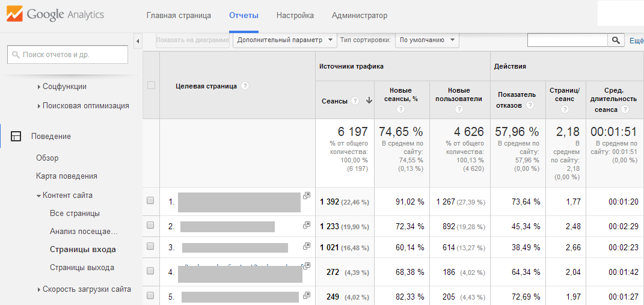Open the По умолчанию sort type dropdown
The width and height of the screenshot is (644, 305).
click(x=427, y=40)
